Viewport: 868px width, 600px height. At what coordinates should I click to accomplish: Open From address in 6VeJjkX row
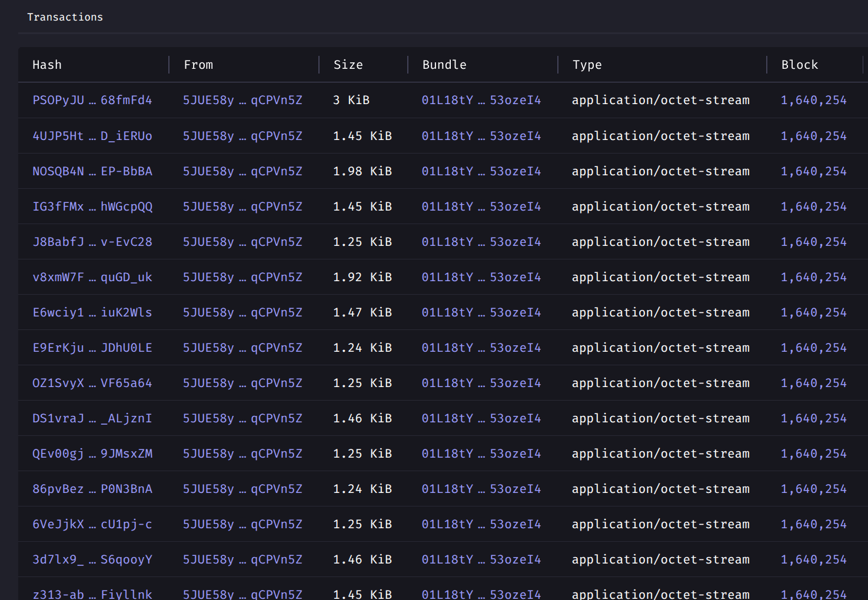pyautogui.click(x=242, y=524)
